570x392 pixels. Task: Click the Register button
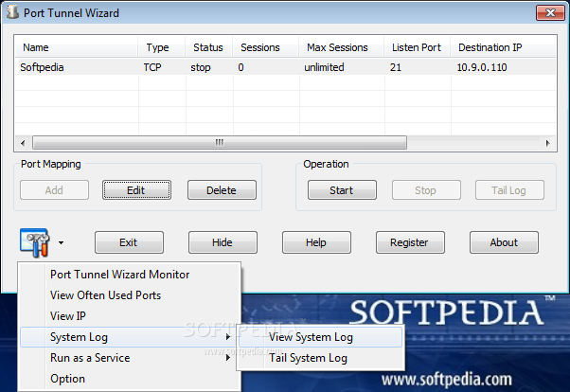410,242
